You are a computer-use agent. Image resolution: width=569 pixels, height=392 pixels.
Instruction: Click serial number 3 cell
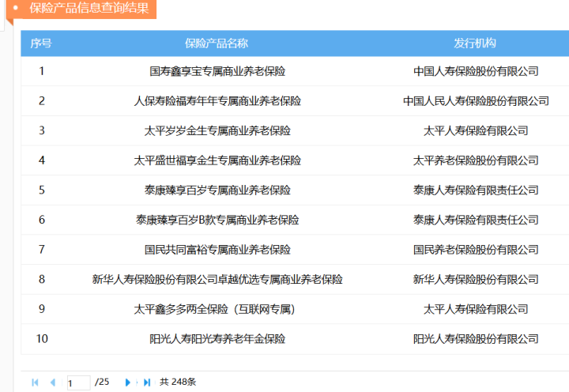(x=42, y=130)
